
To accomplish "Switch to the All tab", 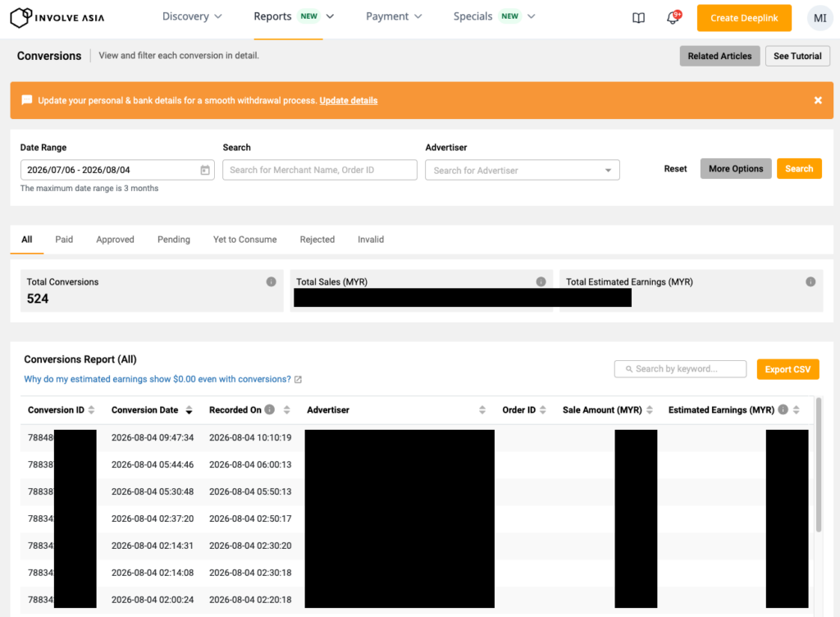I will tap(27, 240).
